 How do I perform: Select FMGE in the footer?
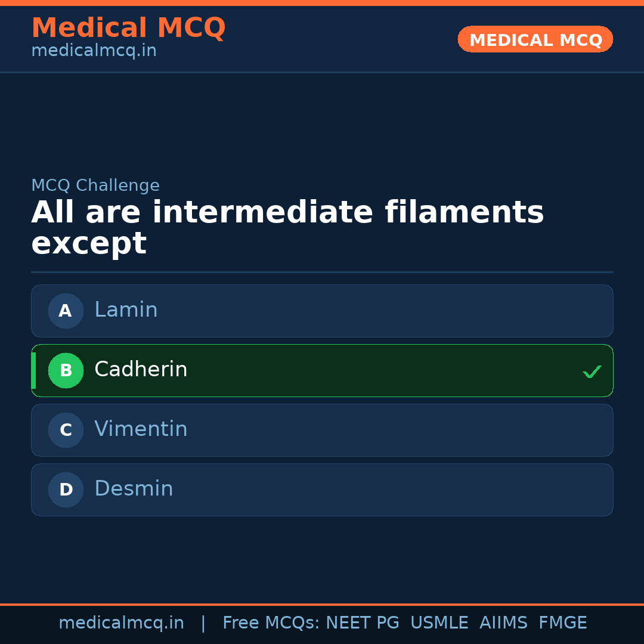coord(563,623)
